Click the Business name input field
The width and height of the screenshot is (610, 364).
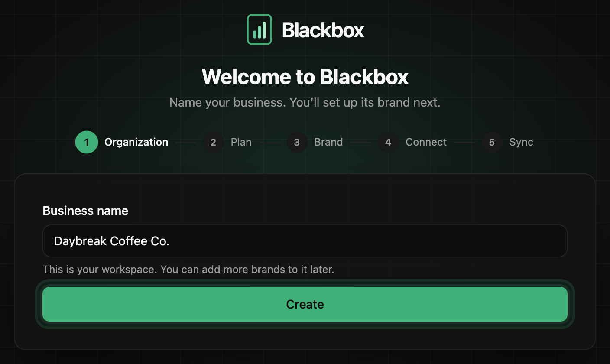pyautogui.click(x=305, y=241)
